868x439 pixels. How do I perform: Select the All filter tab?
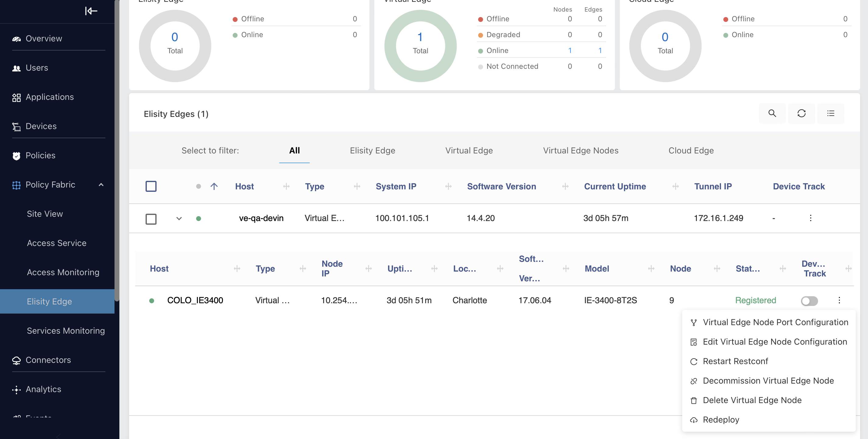[295, 151]
